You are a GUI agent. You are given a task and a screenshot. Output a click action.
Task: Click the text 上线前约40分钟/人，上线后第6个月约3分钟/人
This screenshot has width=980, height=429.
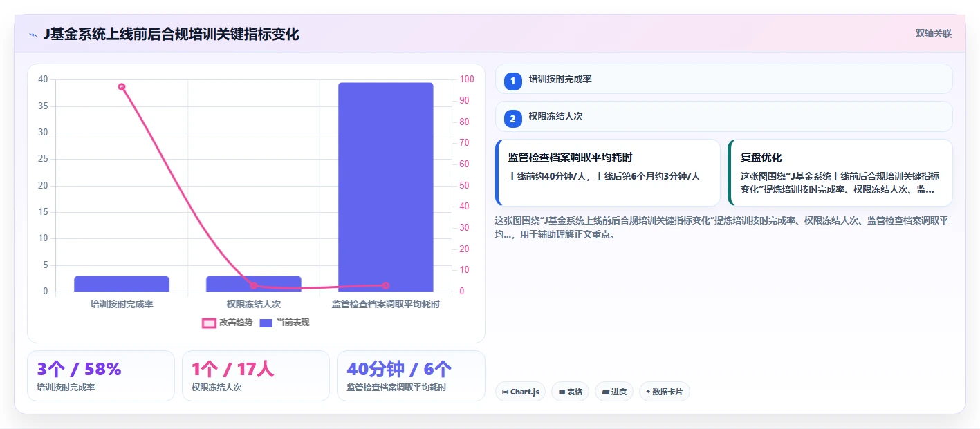[604, 176]
